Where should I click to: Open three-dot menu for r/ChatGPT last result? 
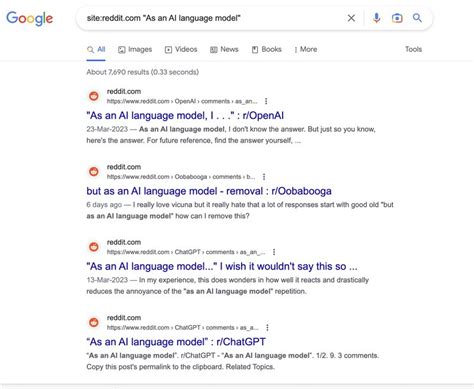point(267,328)
